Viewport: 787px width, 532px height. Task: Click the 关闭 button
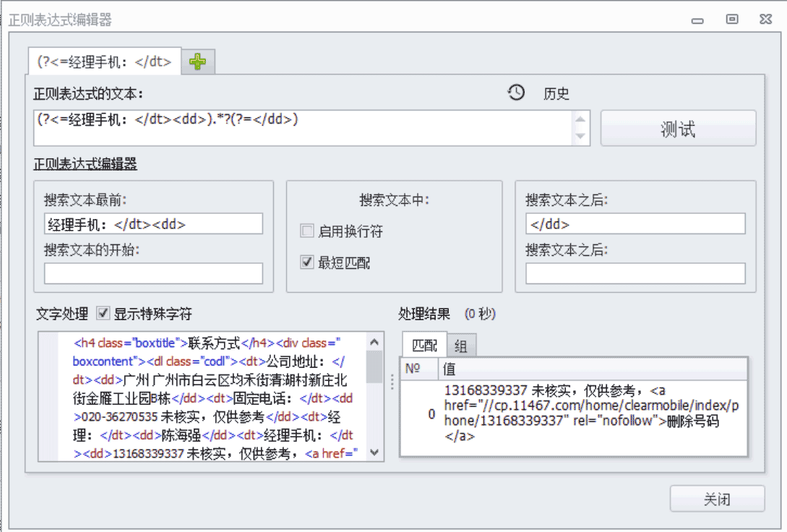(x=716, y=499)
